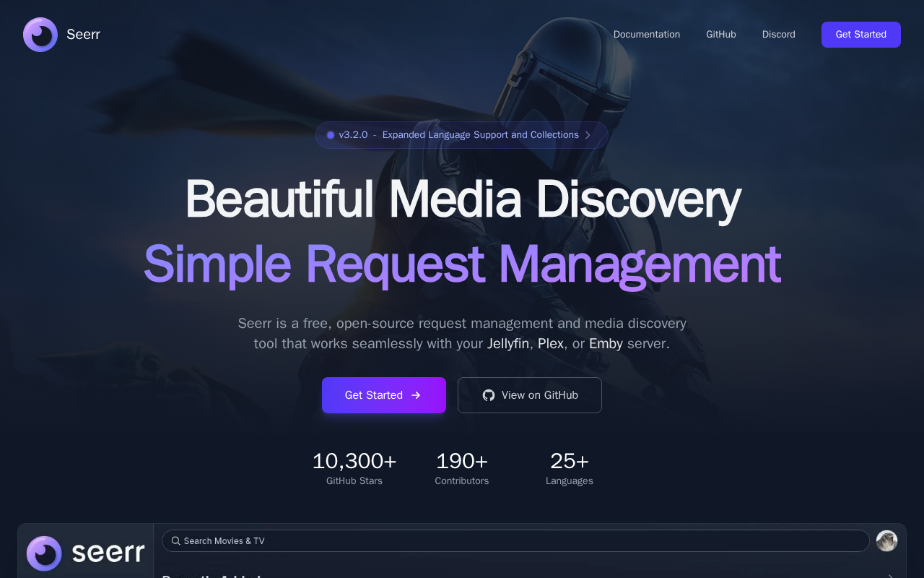Click the View on GitHub button
The width and height of the screenshot is (924, 578).
point(530,395)
